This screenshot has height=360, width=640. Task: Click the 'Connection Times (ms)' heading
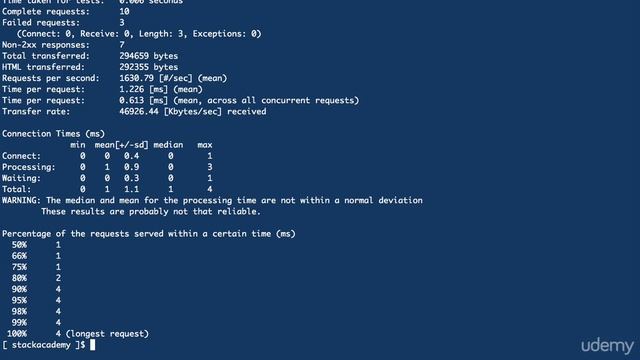point(53,134)
